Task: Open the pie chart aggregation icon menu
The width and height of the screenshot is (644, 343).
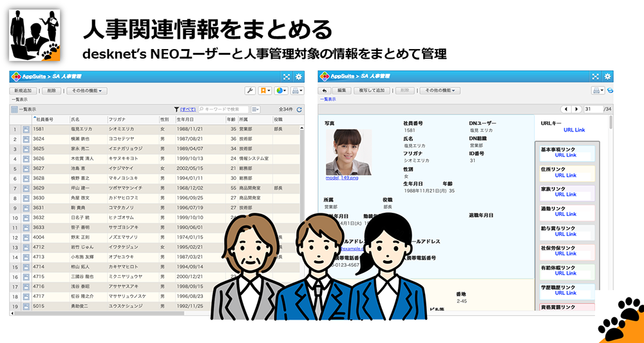Action: 281,91
